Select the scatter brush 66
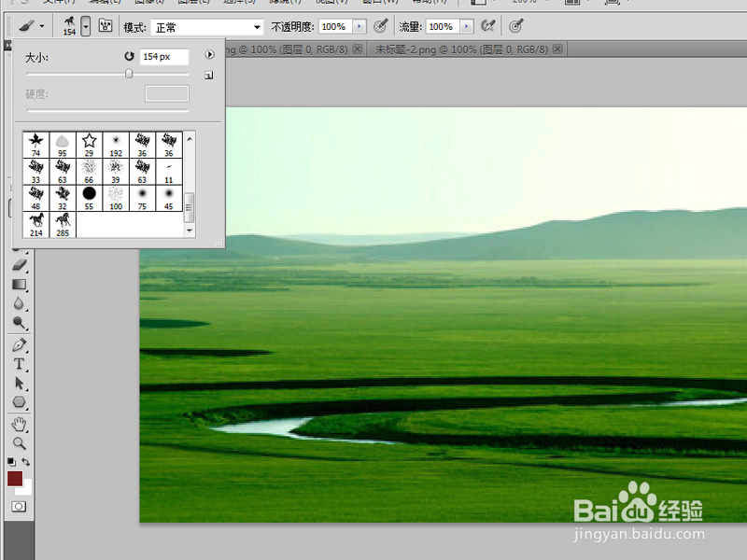 (89, 172)
